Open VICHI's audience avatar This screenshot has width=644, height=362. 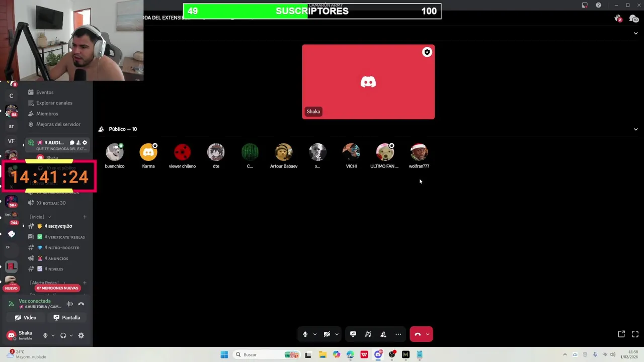[351, 152]
